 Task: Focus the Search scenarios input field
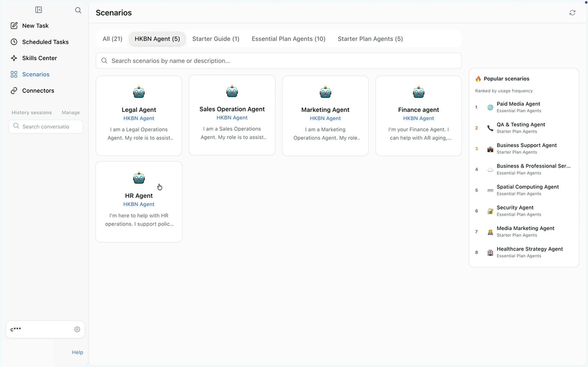pyautogui.click(x=279, y=61)
